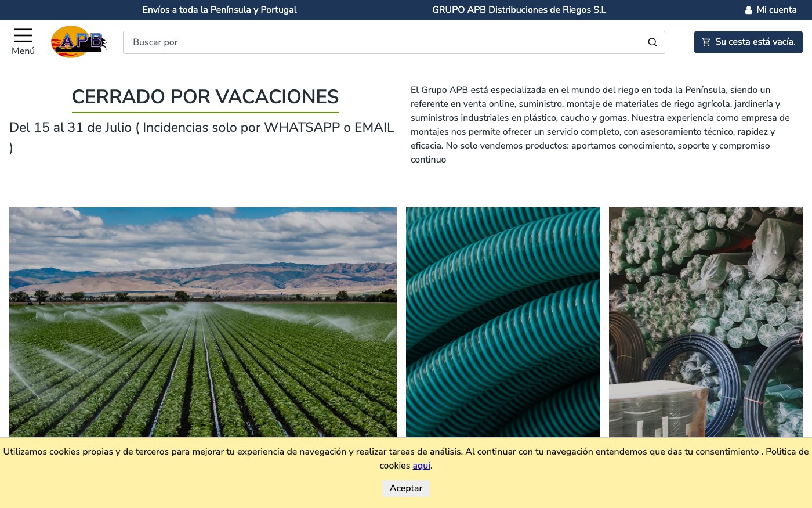812x508 pixels.
Task: Click GRUPO APB Distribuciones de Riegos text
Action: (x=519, y=10)
